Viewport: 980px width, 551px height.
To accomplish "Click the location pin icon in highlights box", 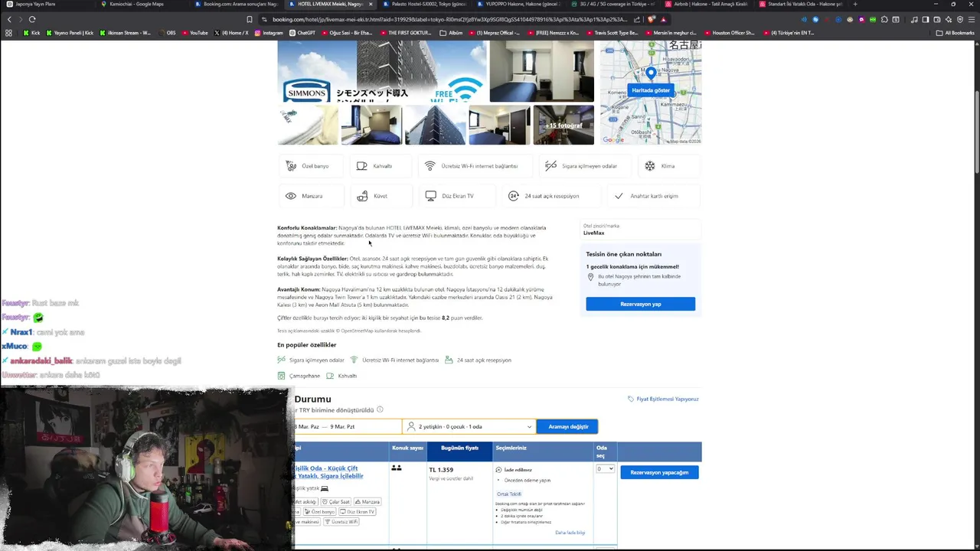I will (590, 277).
